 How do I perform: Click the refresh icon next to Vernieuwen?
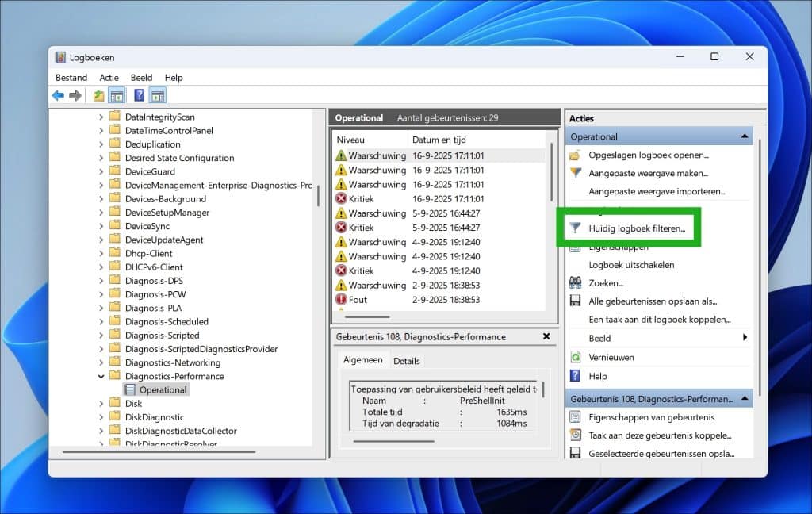(575, 357)
